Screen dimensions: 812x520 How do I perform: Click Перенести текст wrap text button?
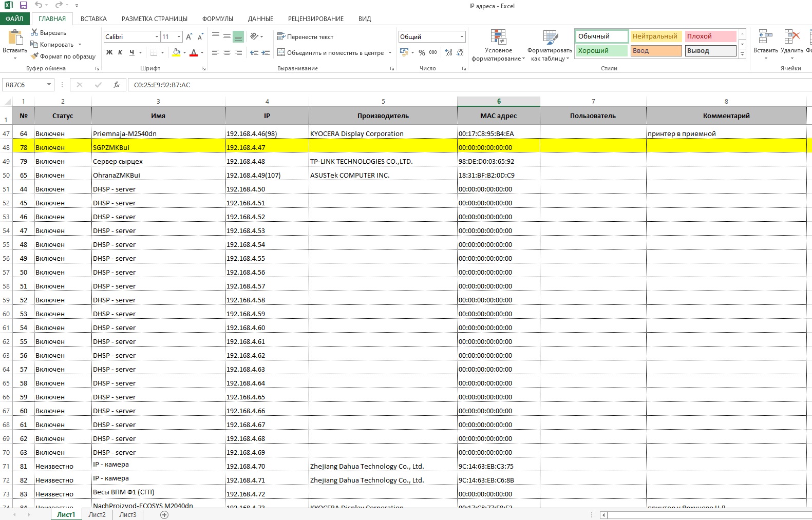coord(305,36)
